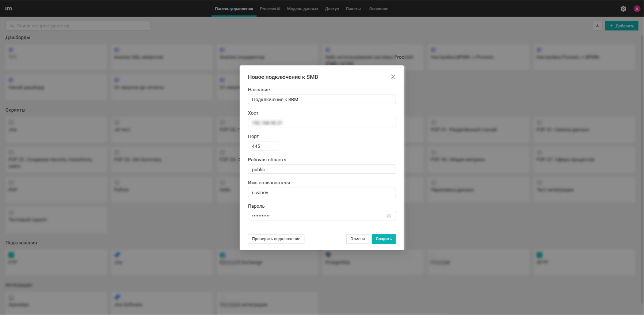Click the im logo icon

9,8
